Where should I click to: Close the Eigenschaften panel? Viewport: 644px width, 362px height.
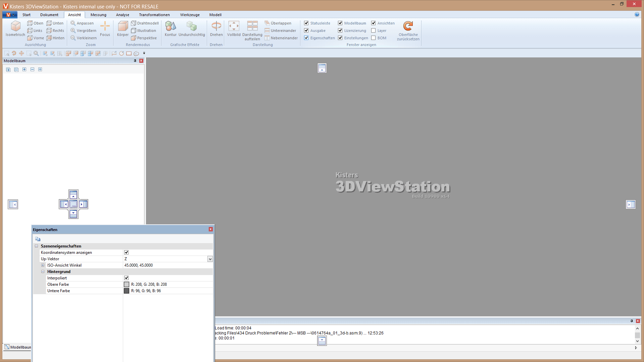(x=211, y=229)
